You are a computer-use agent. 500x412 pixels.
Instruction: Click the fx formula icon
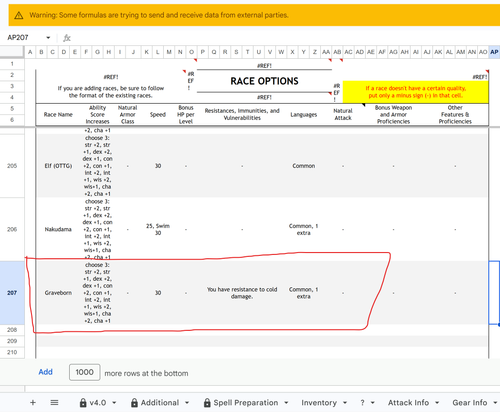pyautogui.click(x=67, y=38)
